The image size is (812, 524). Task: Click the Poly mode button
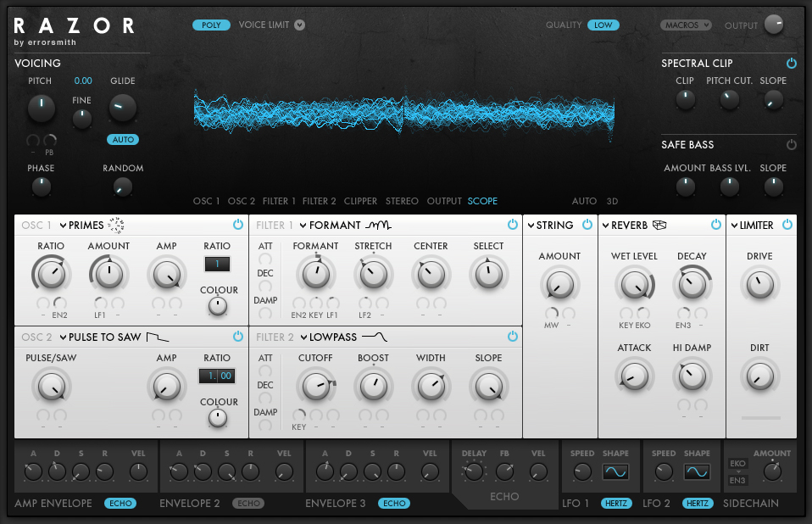211,25
